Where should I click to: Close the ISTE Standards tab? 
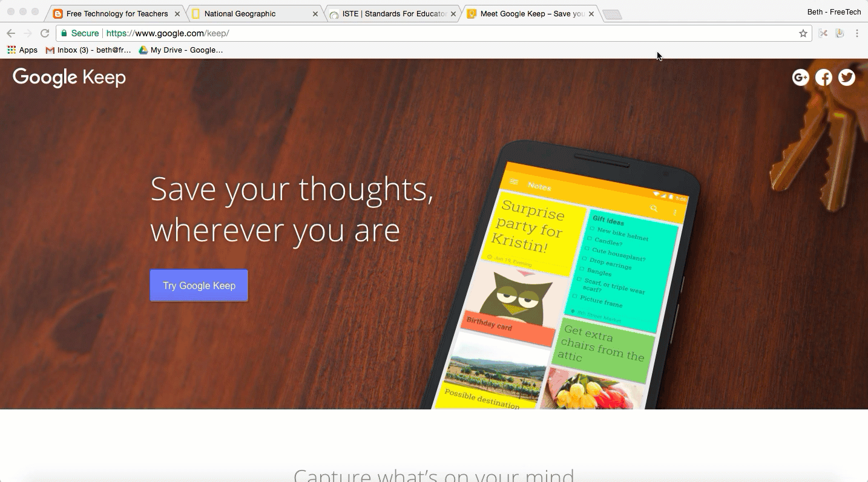[453, 14]
